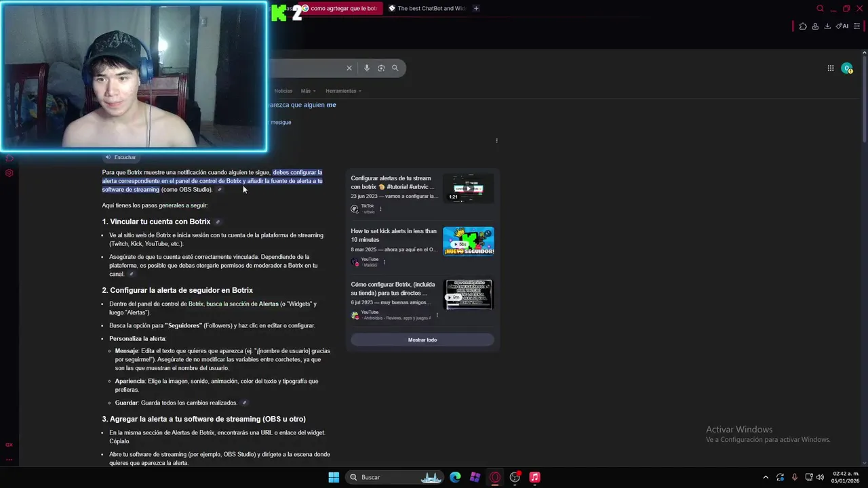
Task: Open taskbar clock showing 02:42 a. m.
Action: pyautogui.click(x=846, y=477)
